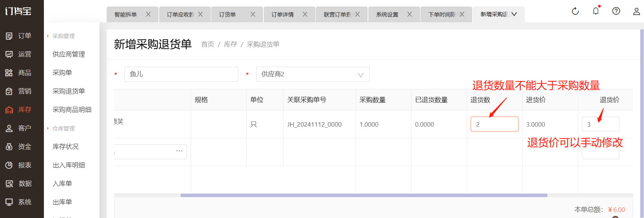
Task: Click 首页 in the breadcrumb
Action: [x=207, y=44]
